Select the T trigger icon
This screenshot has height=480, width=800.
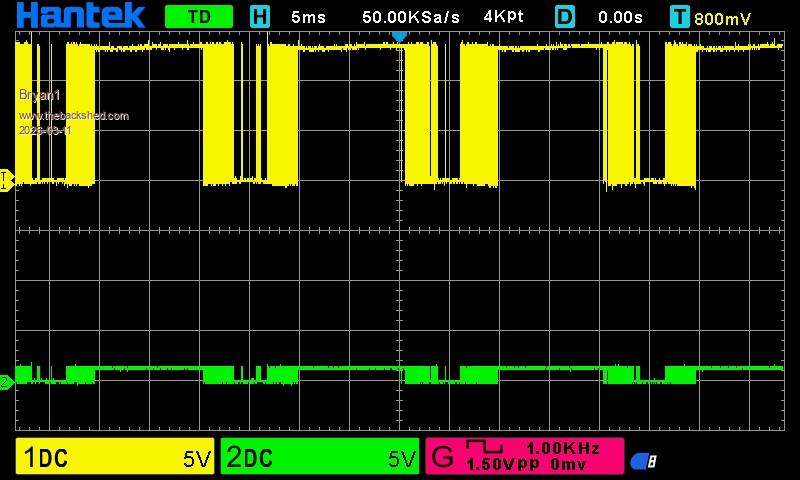tap(680, 17)
